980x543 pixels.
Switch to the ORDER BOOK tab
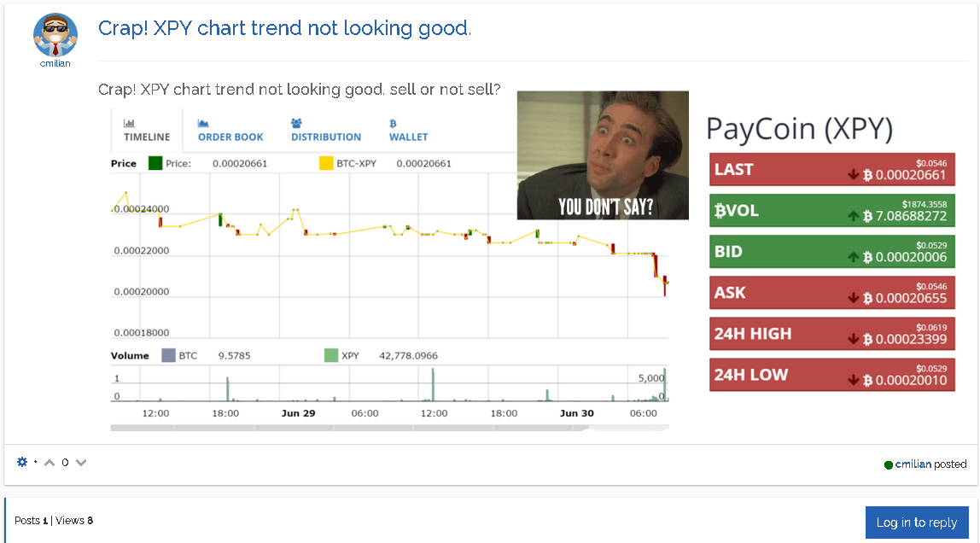point(230,131)
